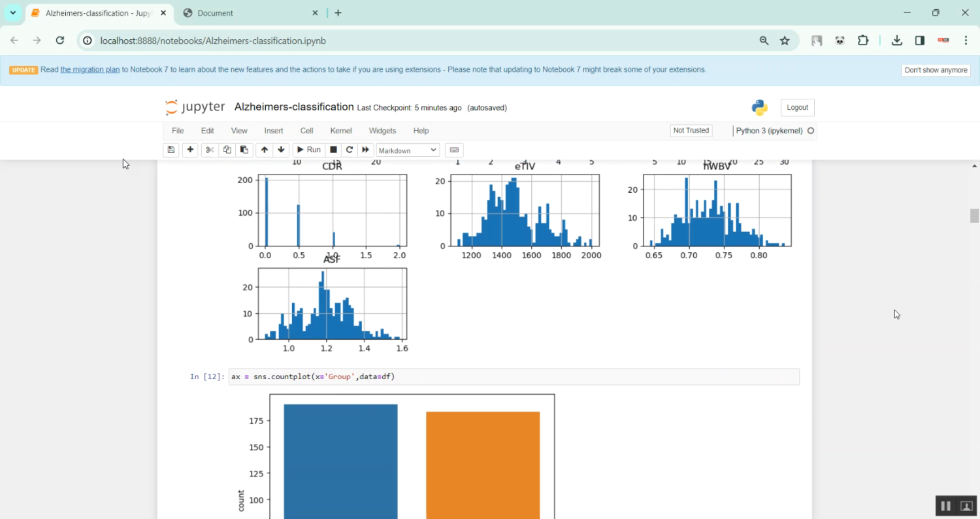Interrupt the kernel with the stop icon
980x519 pixels.
click(x=333, y=150)
